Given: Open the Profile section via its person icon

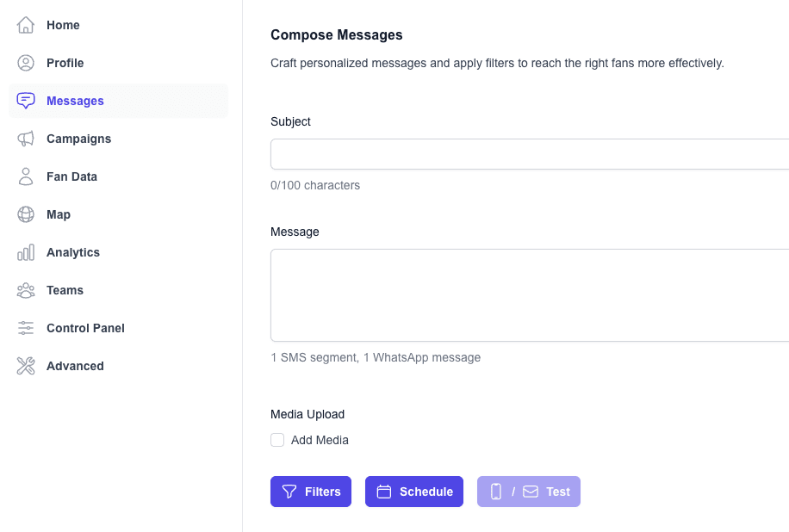Looking at the screenshot, I should coord(26,63).
